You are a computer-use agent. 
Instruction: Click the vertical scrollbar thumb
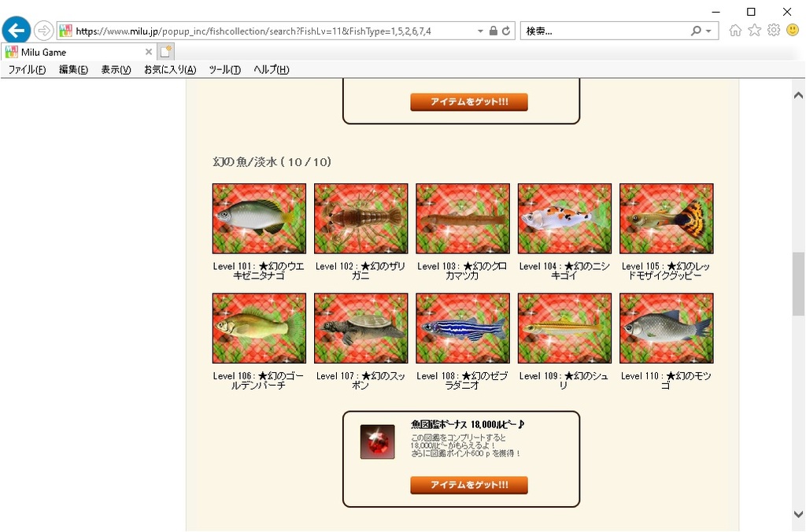tap(798, 284)
